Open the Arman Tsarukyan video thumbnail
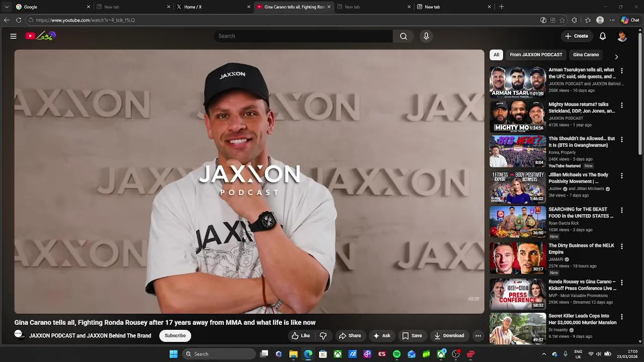Screen dimensions: 644x362 coord(518,82)
